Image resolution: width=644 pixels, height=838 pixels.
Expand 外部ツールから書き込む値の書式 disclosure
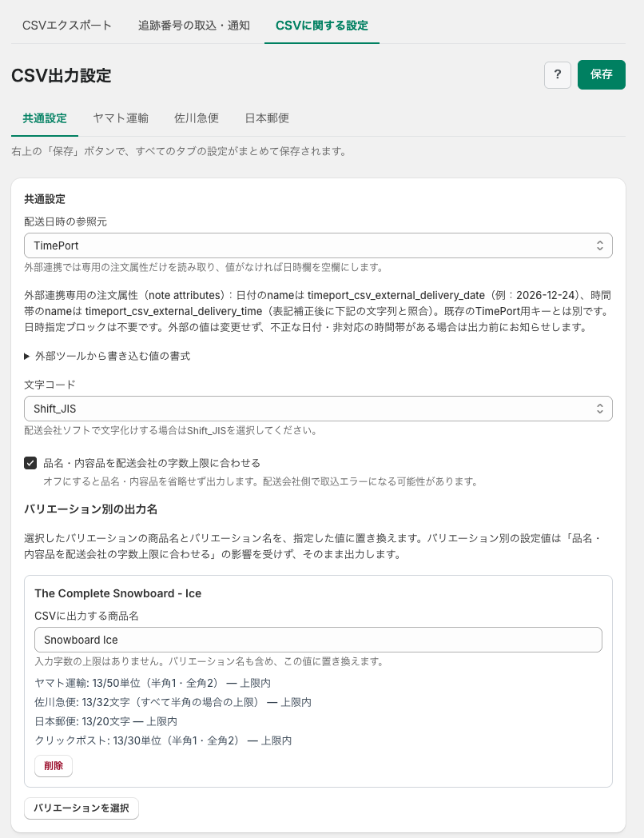(107, 356)
